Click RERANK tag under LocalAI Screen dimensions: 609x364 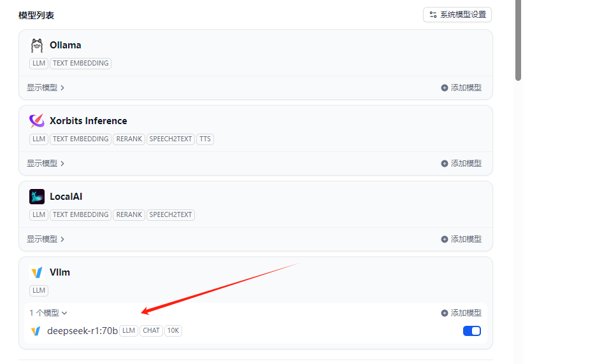pos(129,214)
